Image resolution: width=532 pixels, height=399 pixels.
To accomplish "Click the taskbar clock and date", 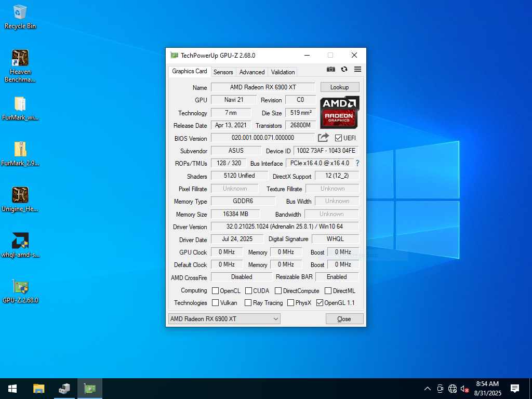I will (487, 389).
